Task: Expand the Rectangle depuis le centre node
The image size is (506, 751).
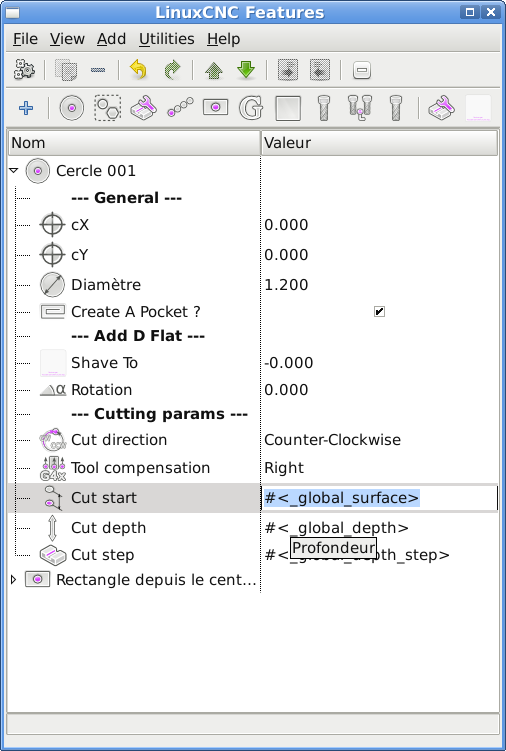Action: [x=13, y=580]
